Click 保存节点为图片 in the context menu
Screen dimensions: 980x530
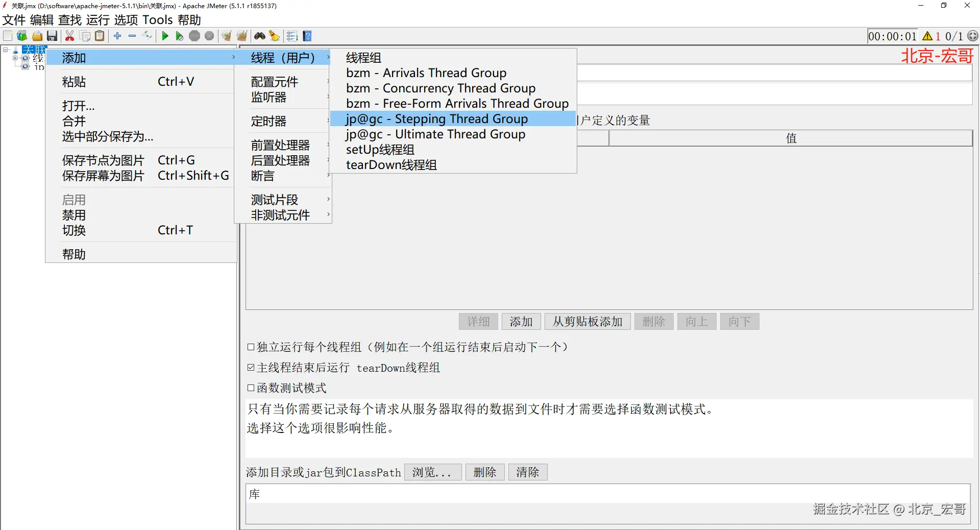coord(141,160)
